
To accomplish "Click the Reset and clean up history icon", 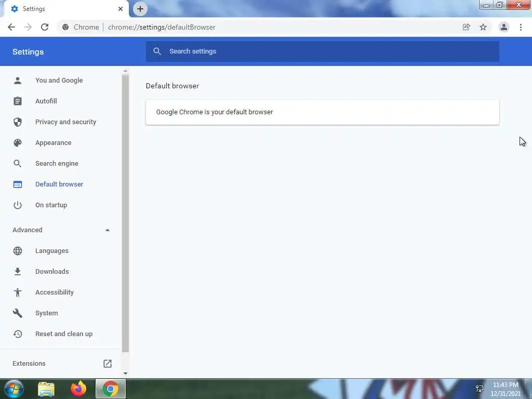I will click(x=18, y=334).
